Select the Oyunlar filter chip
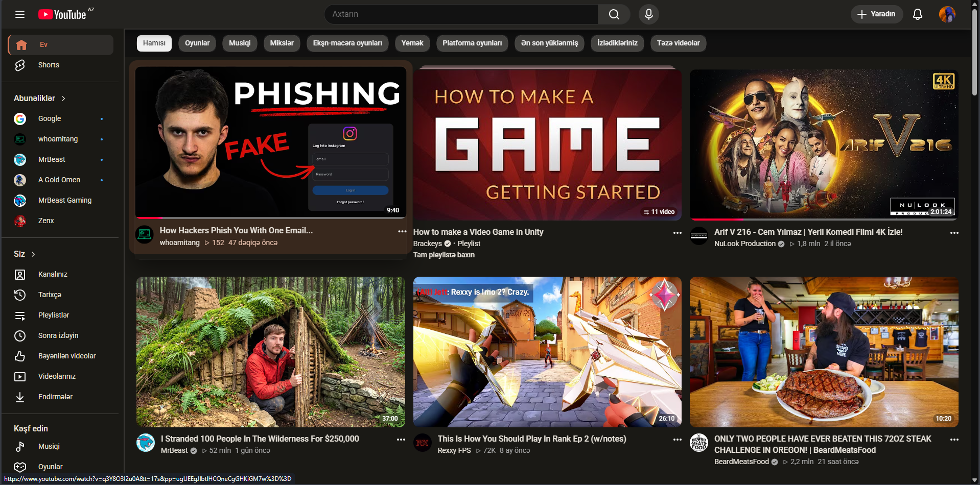 click(197, 43)
